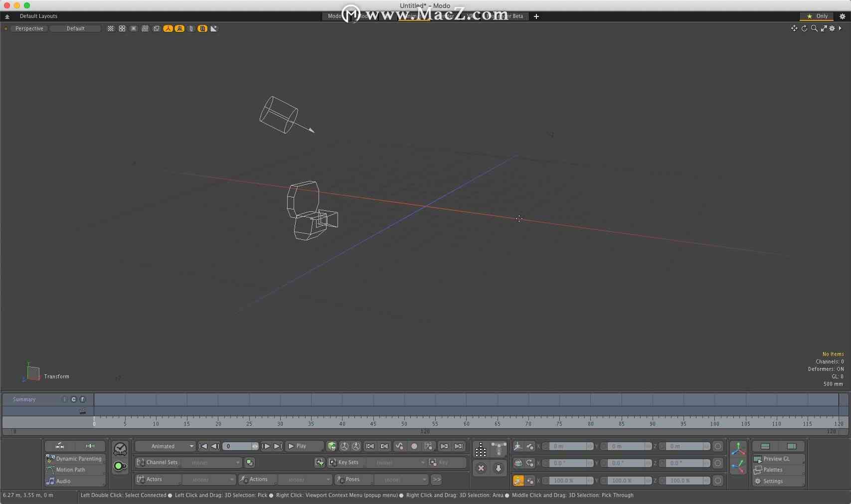Viewport: 851px width, 504px height.
Task: Go to the next keyframe icon
Action: pos(444,446)
